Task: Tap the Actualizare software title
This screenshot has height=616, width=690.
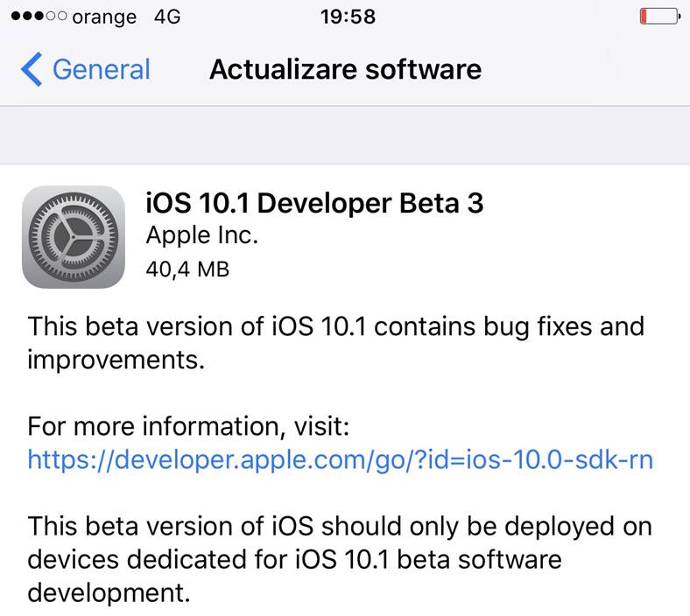Action: tap(345, 69)
